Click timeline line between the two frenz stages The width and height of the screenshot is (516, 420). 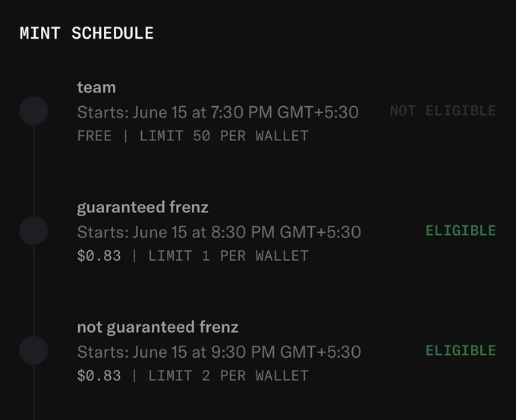tap(33, 290)
